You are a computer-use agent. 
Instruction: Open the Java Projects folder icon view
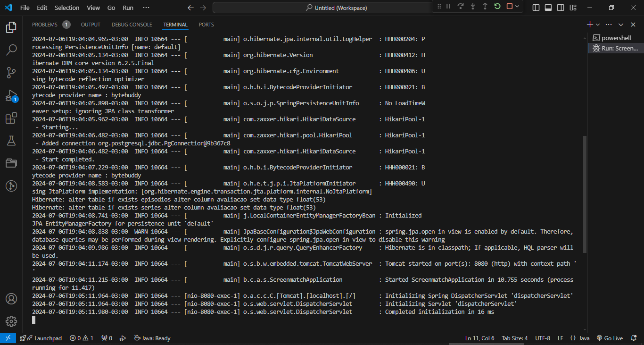[11, 163]
